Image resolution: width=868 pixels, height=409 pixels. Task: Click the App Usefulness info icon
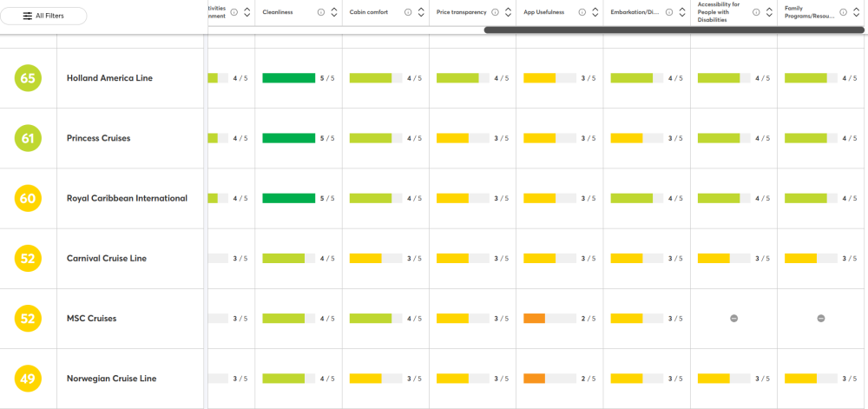582,12
